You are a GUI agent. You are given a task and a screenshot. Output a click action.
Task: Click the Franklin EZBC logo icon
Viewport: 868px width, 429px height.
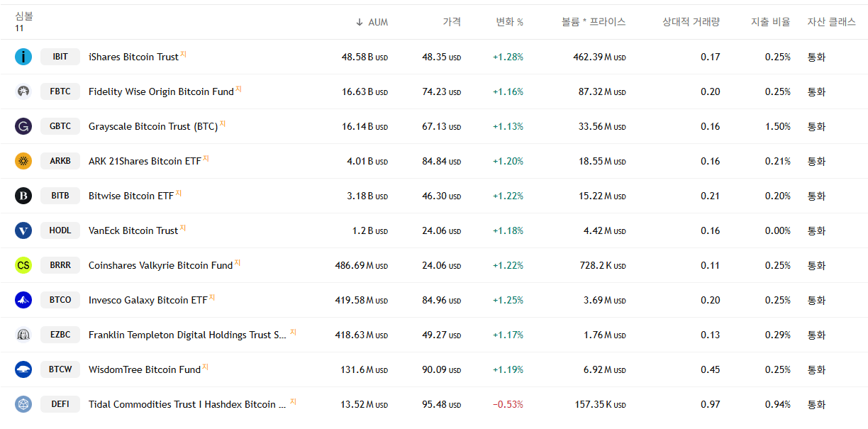point(23,335)
